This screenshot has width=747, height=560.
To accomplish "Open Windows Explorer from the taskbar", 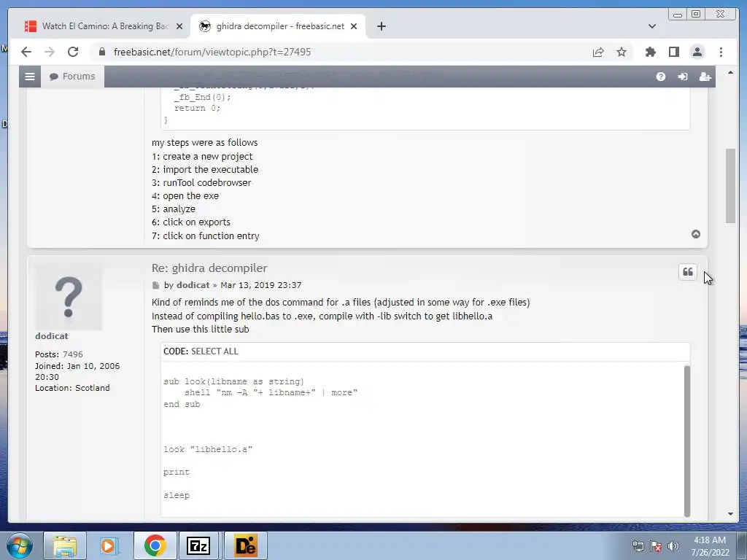I will [65, 545].
